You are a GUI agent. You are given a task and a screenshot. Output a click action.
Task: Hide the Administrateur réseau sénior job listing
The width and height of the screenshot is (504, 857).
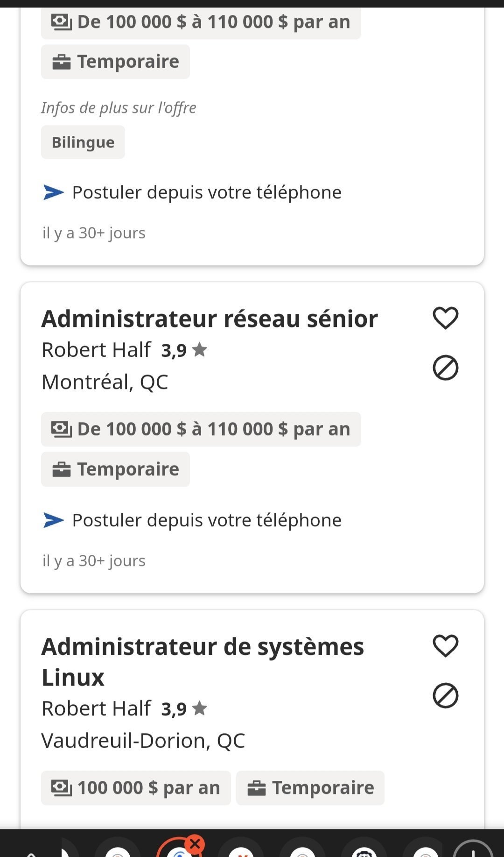[x=445, y=368]
